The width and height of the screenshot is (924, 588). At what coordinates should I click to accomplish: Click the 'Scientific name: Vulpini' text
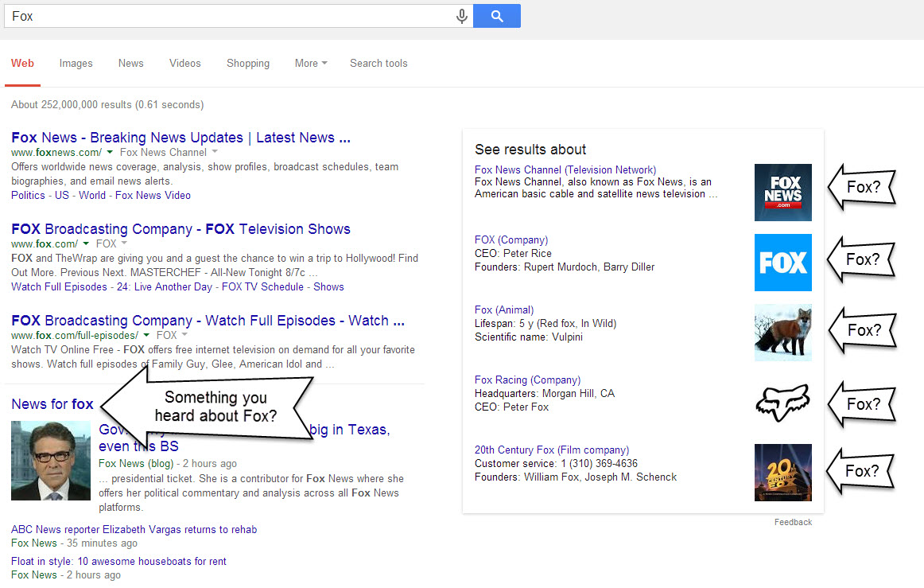[529, 337]
